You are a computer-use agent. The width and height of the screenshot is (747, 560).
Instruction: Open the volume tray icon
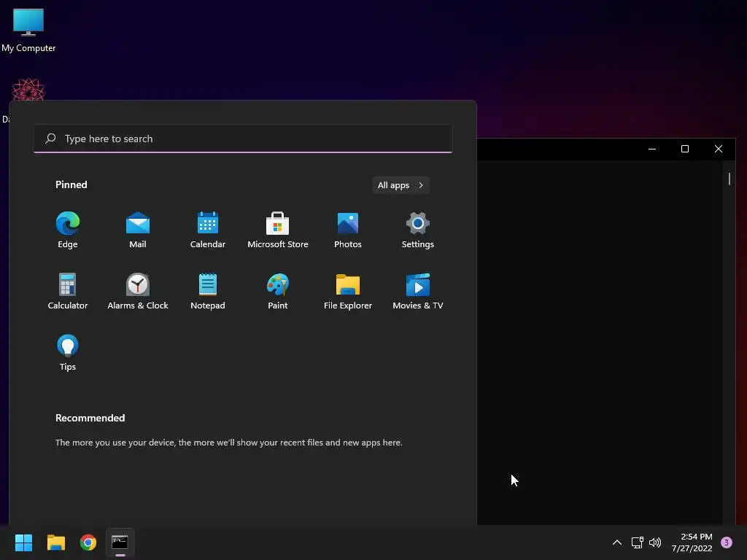click(x=655, y=542)
